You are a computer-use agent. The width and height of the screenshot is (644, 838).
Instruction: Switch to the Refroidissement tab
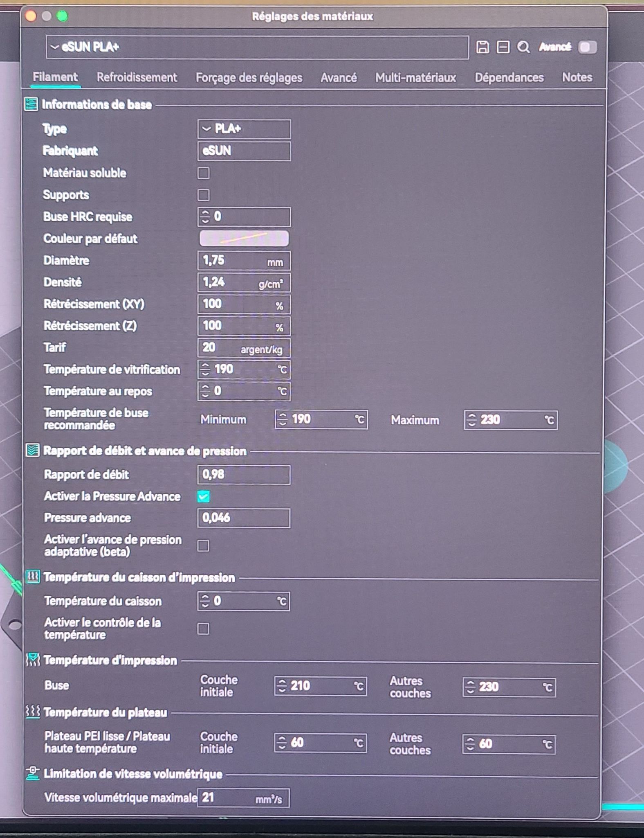coord(137,77)
